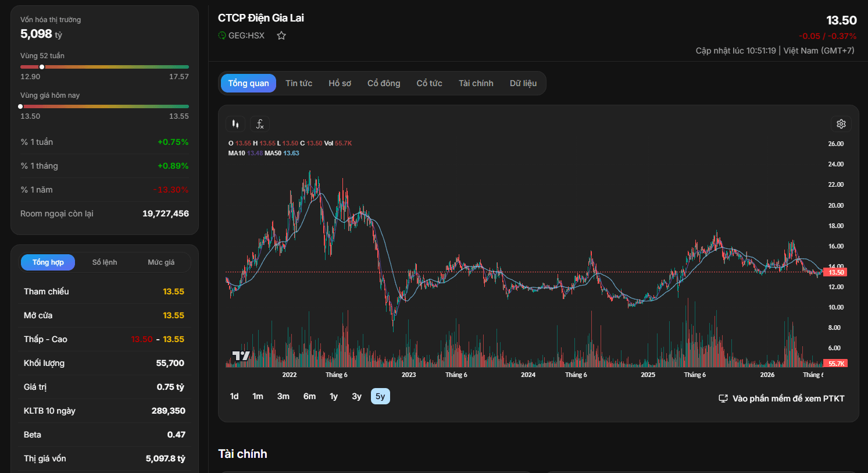Click the 2022 label on time axis

(x=290, y=375)
